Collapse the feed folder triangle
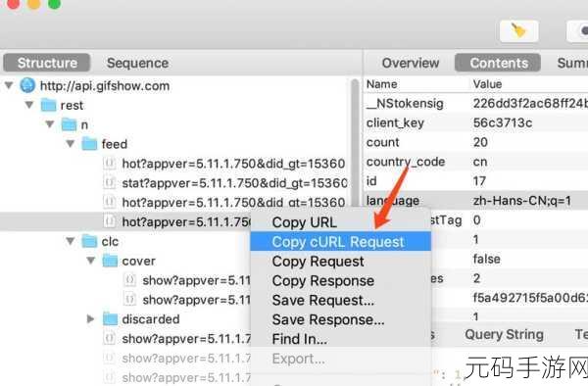Screen dimensions: 588x386 tap(71, 144)
